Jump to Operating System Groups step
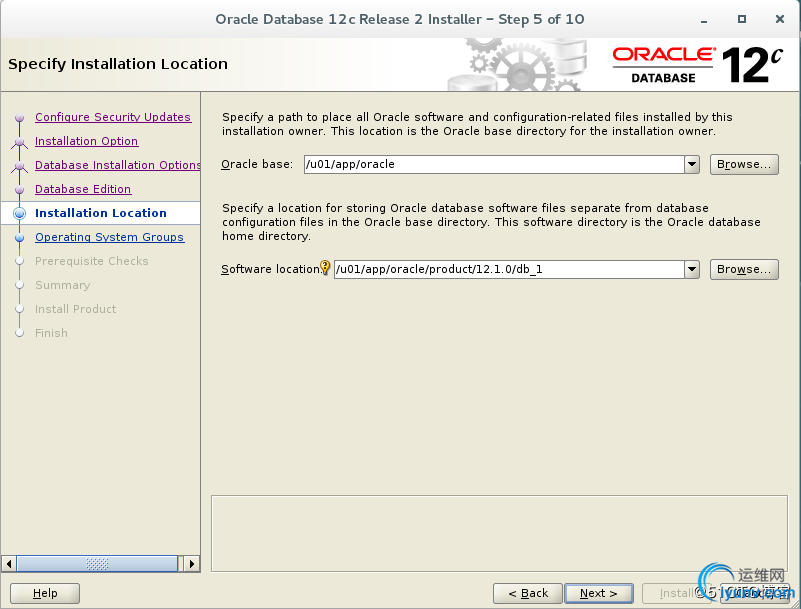The width and height of the screenshot is (801, 609). (x=109, y=237)
